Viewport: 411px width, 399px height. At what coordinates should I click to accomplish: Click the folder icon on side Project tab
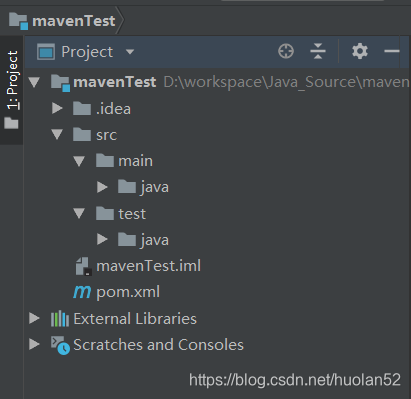pyautogui.click(x=11, y=123)
